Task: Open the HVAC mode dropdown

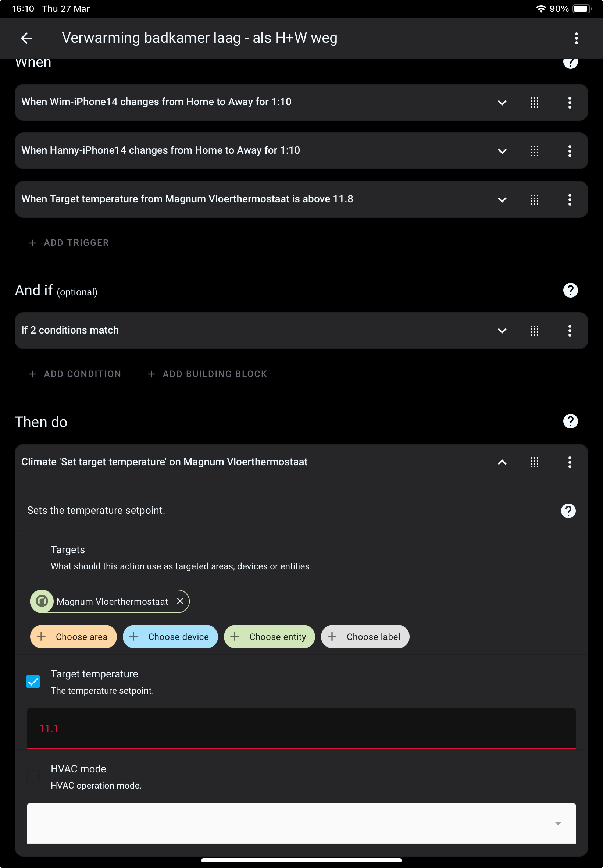Action: pos(301,823)
